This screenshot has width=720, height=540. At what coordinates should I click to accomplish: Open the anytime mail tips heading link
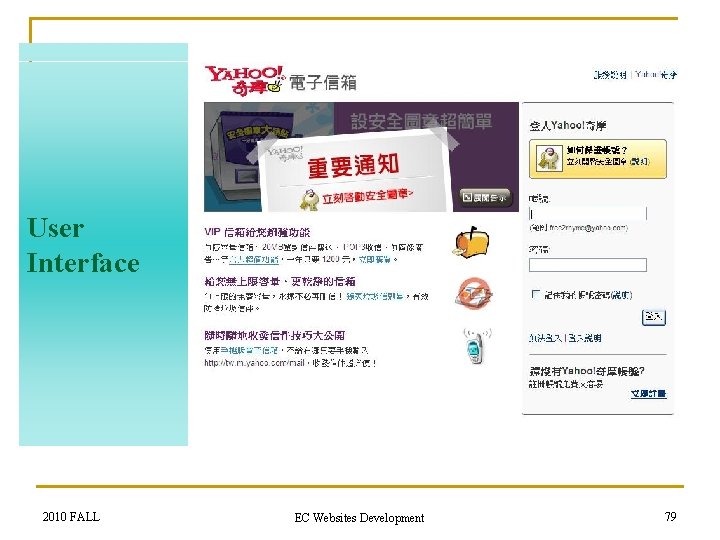click(x=274, y=335)
